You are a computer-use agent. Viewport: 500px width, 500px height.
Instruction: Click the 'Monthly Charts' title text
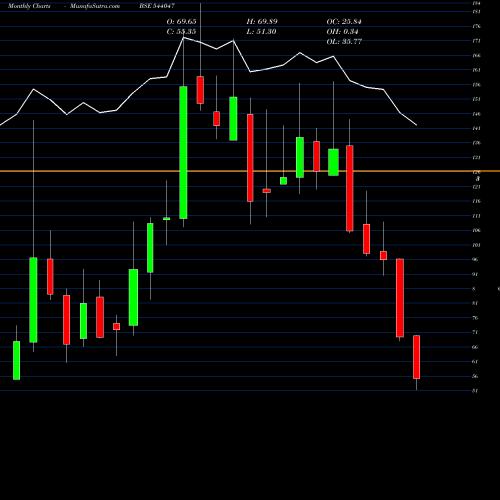coord(29,6)
